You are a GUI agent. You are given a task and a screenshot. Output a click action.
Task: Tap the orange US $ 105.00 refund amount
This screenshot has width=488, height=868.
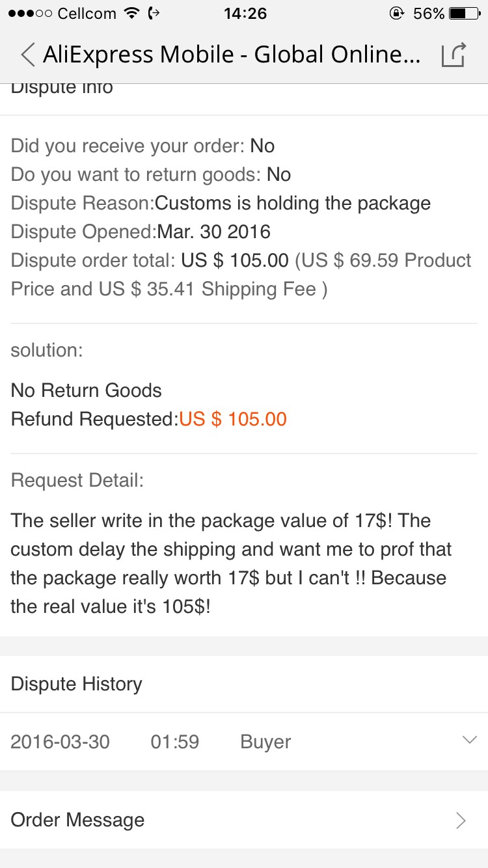tap(233, 419)
